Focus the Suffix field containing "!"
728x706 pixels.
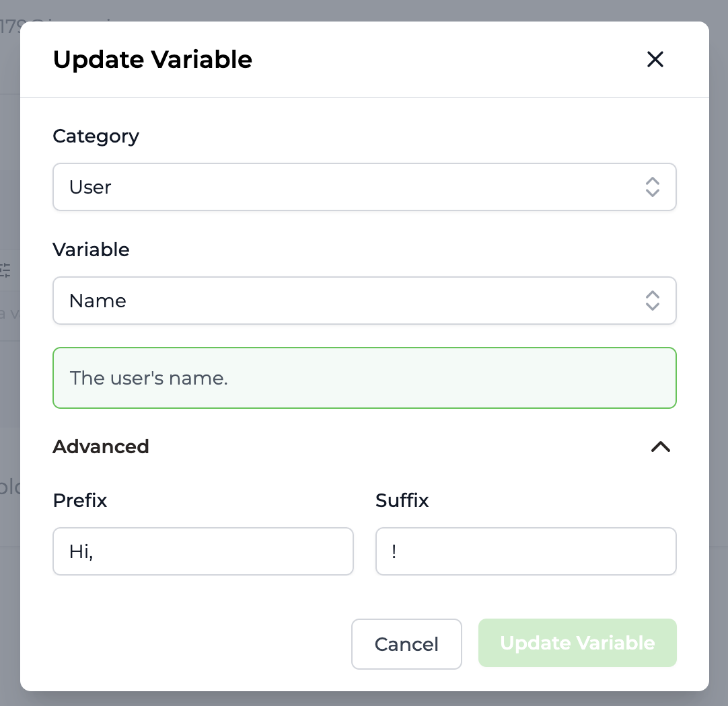click(x=525, y=551)
